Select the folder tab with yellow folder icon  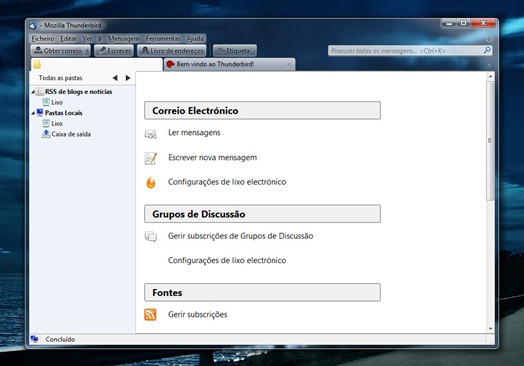click(96, 64)
